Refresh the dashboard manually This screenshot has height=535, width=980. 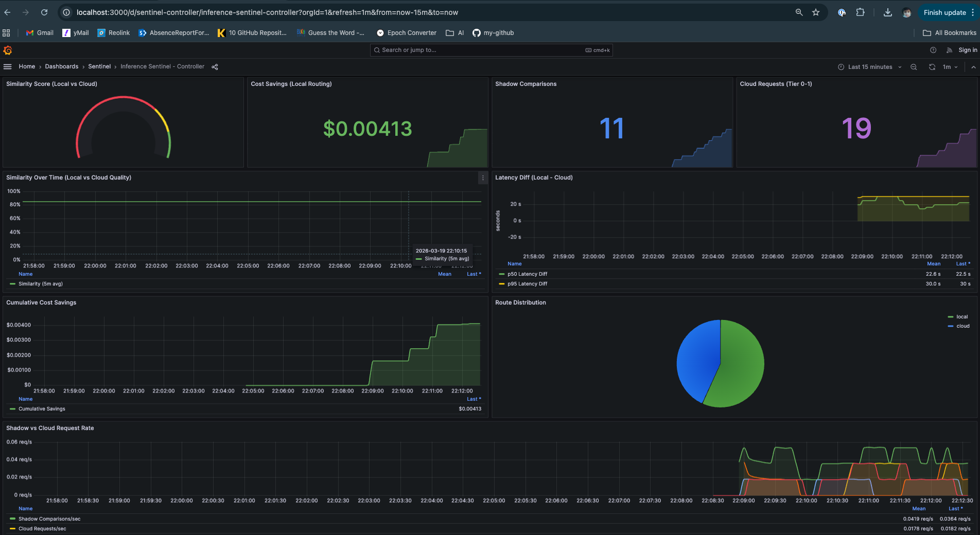tap(932, 67)
